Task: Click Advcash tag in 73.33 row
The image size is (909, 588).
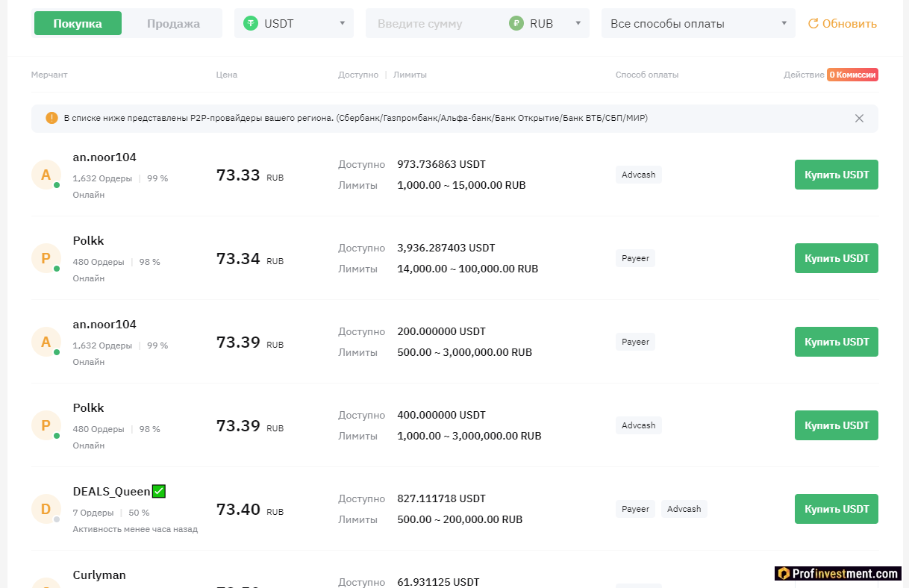Action: pos(639,175)
